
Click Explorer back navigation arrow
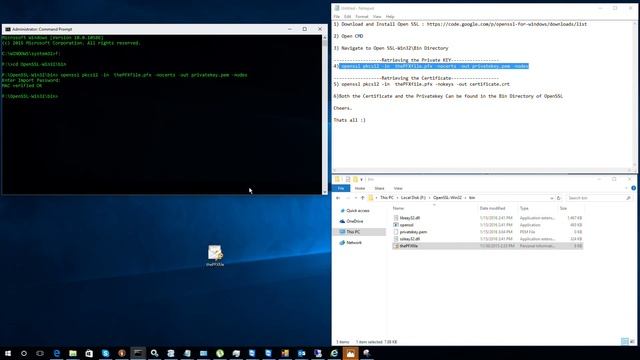click(x=338, y=198)
